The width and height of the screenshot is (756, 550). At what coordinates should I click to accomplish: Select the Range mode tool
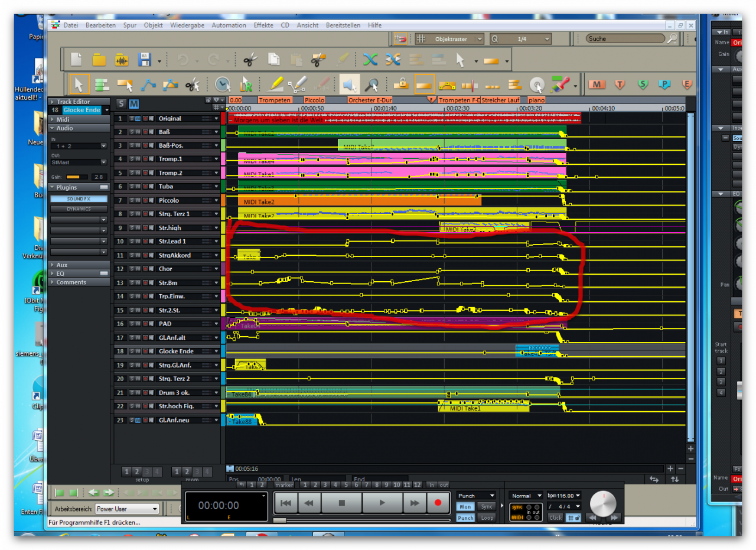(x=102, y=84)
